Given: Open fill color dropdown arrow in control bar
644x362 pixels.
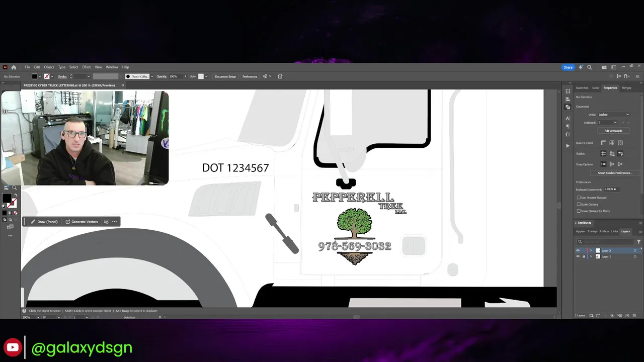Looking at the screenshot, I should coord(40,76).
